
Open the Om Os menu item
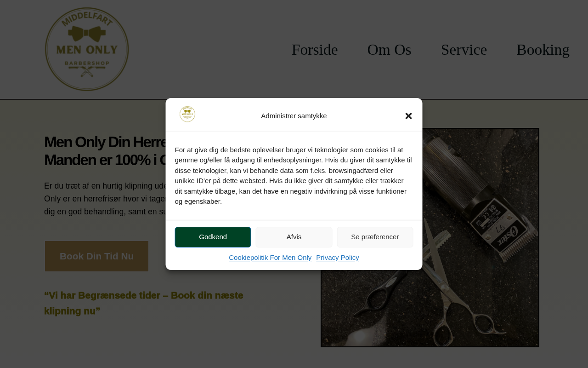(389, 50)
